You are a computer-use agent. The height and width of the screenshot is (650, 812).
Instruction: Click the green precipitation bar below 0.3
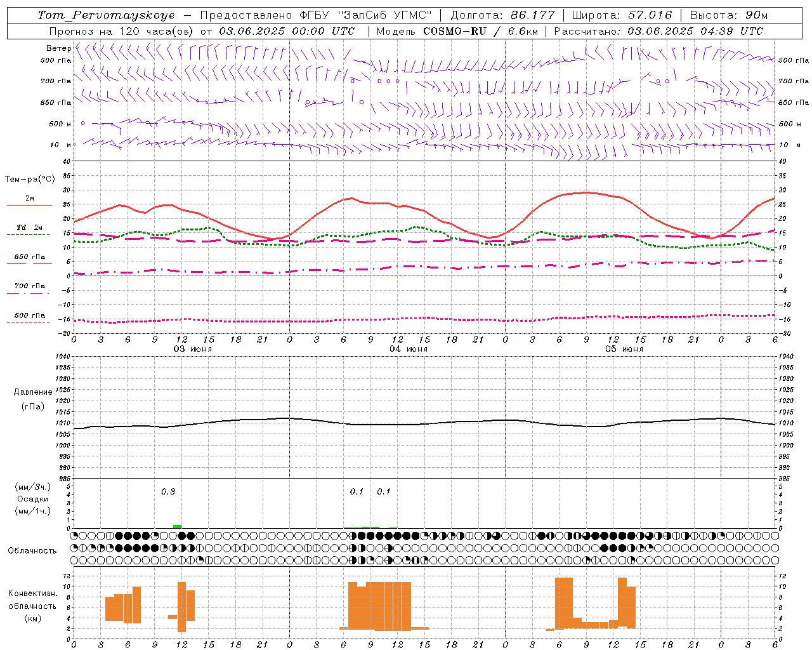click(x=177, y=526)
